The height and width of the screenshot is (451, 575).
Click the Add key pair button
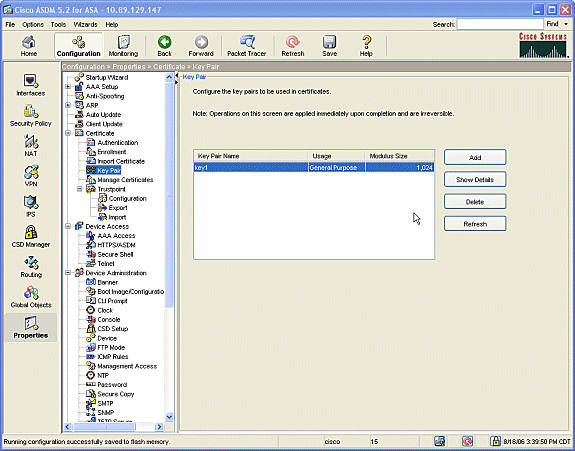point(475,157)
